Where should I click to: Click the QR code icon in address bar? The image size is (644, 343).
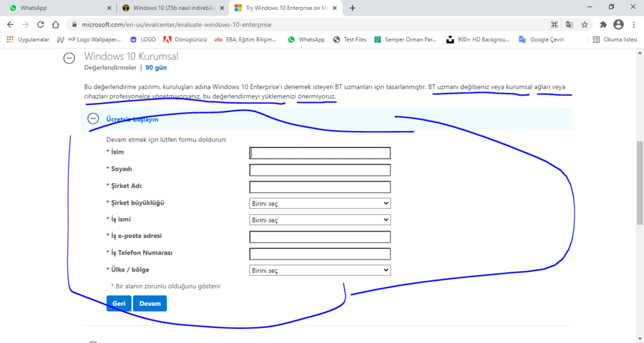coord(555,24)
